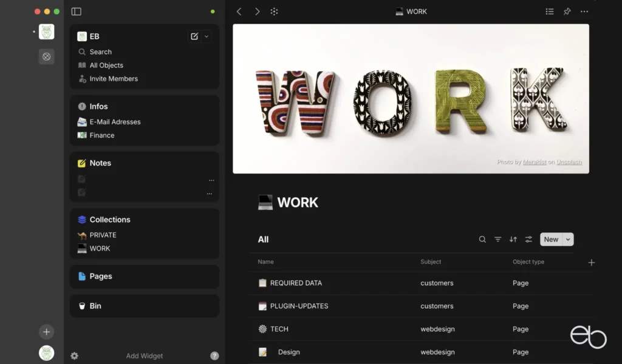Add a new space with plus button
Image resolution: width=622 pixels, height=364 pixels.
coord(46,332)
